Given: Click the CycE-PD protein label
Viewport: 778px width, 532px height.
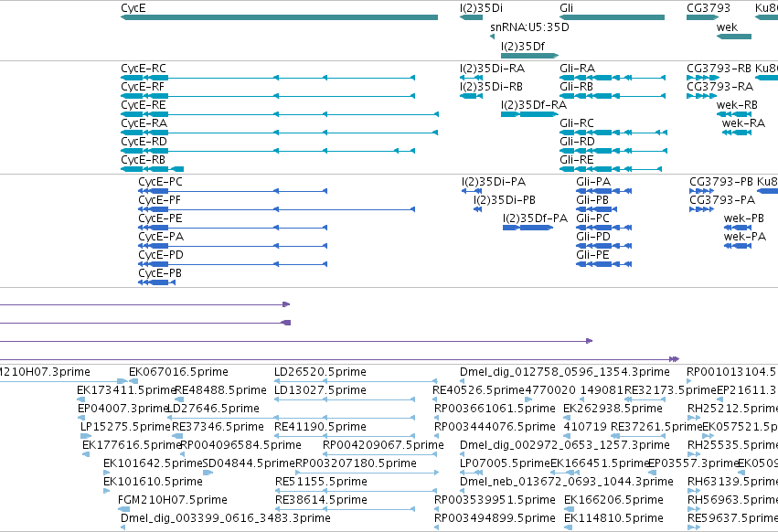Looking at the screenshot, I should (x=161, y=255).
